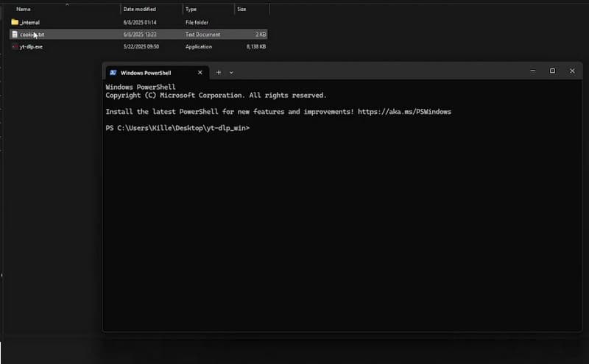
Task: Sort files by Size column header
Action: coord(241,9)
